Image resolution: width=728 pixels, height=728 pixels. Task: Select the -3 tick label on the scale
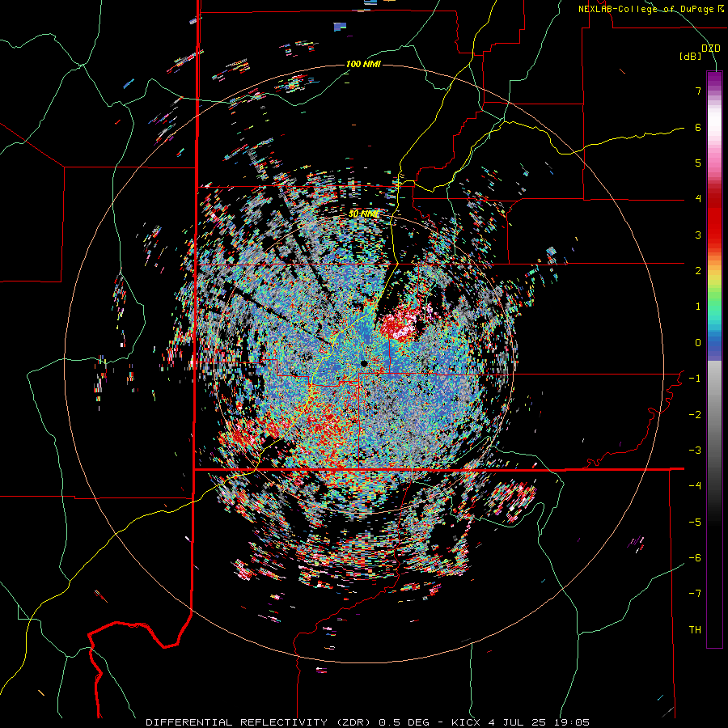click(695, 451)
